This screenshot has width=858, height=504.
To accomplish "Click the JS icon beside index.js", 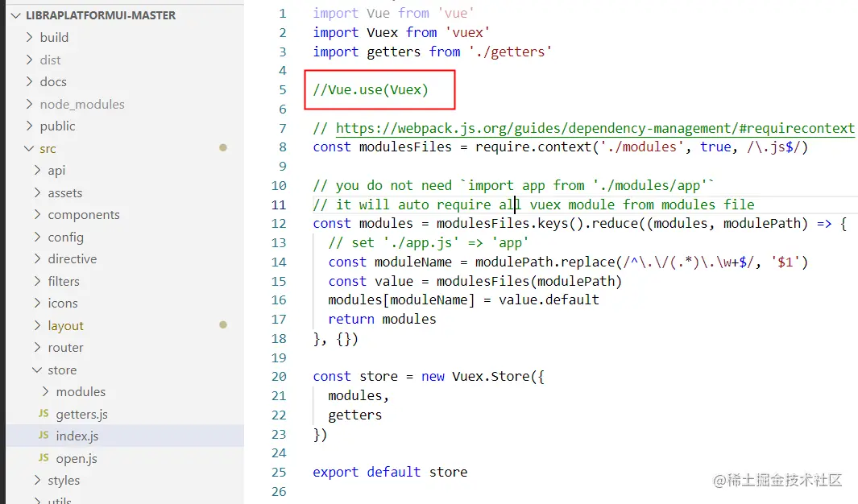I will point(44,435).
